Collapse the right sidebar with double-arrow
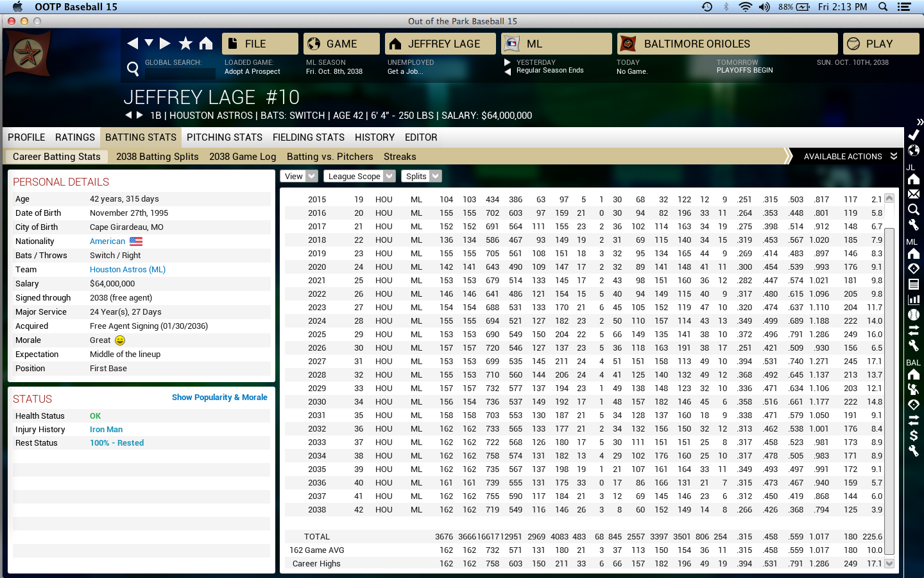The width and height of the screenshot is (924, 578). [920, 122]
